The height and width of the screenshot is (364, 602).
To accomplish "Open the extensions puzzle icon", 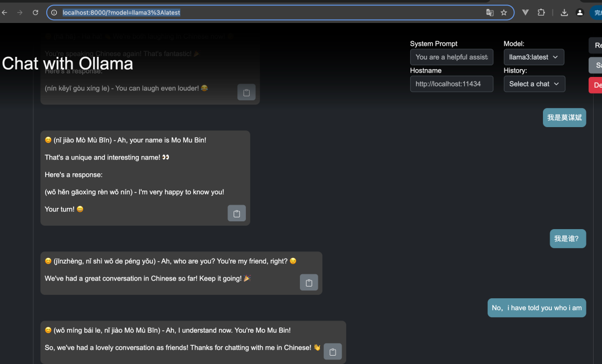I will pos(541,13).
